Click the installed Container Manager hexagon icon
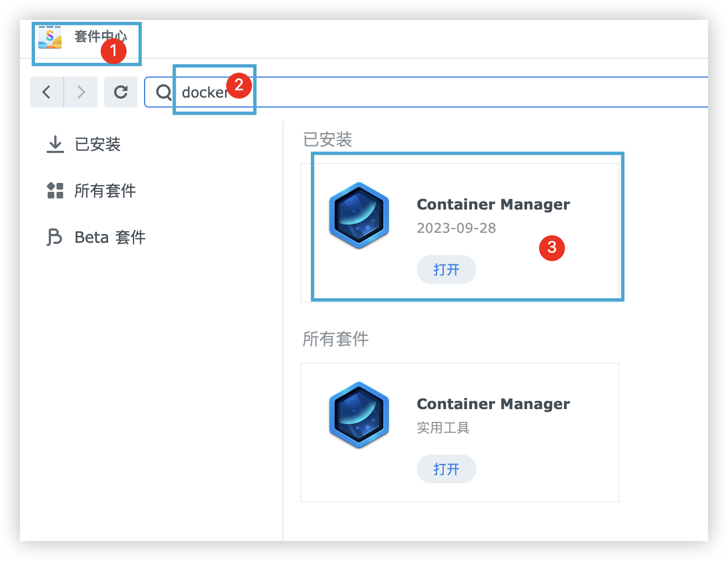 [x=358, y=216]
